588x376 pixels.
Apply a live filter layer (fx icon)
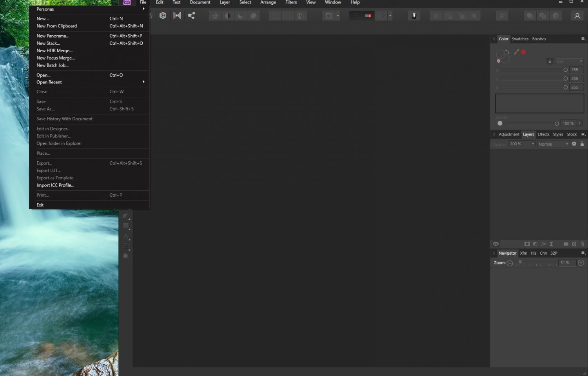[x=543, y=244]
